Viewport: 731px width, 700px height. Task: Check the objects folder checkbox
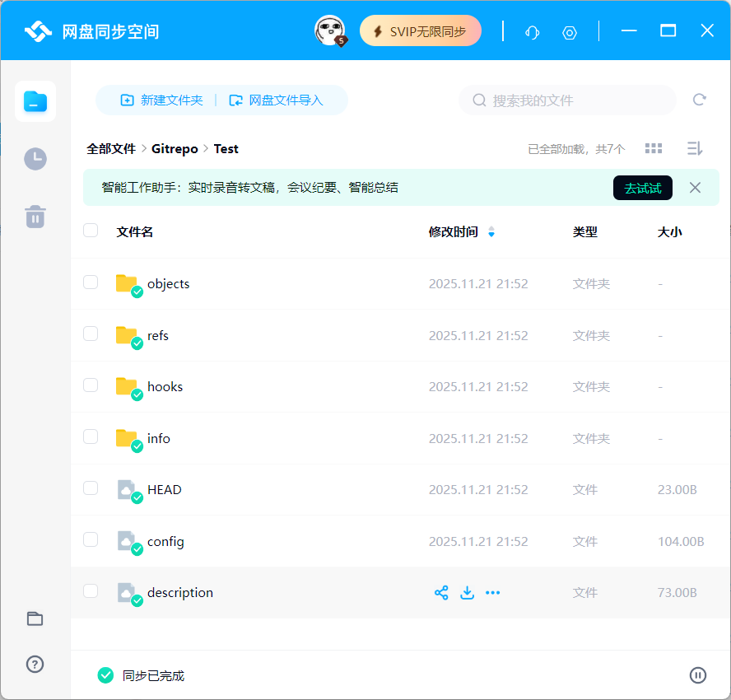(91, 282)
